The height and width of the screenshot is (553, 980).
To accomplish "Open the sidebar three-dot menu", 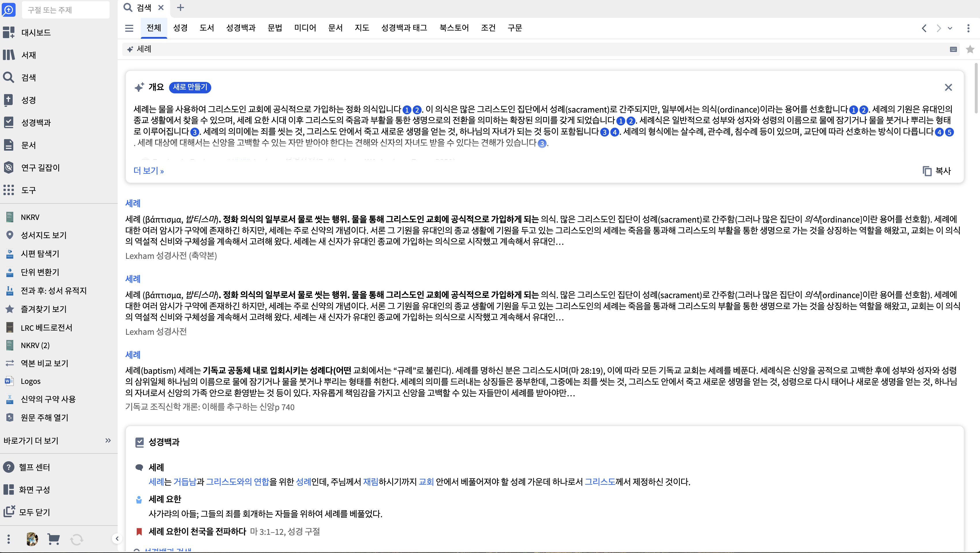I will coord(8,539).
